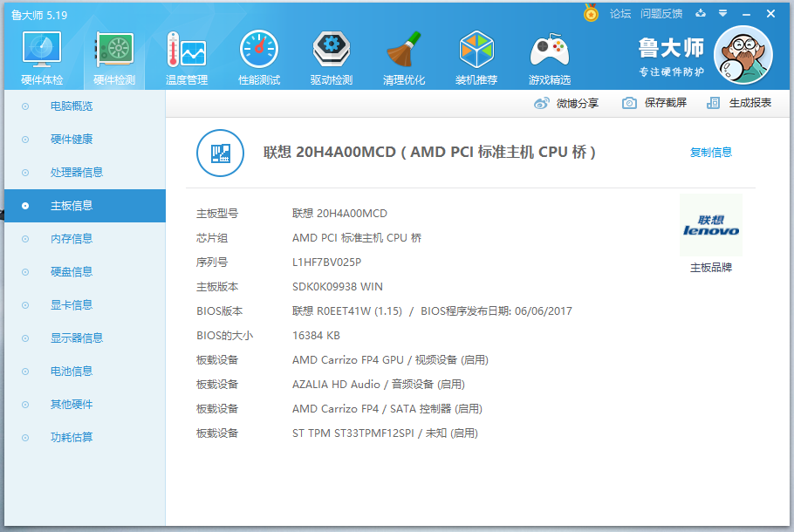Open 装机推荐 cube icon
Viewport: 794px width, 532px height.
476,49
